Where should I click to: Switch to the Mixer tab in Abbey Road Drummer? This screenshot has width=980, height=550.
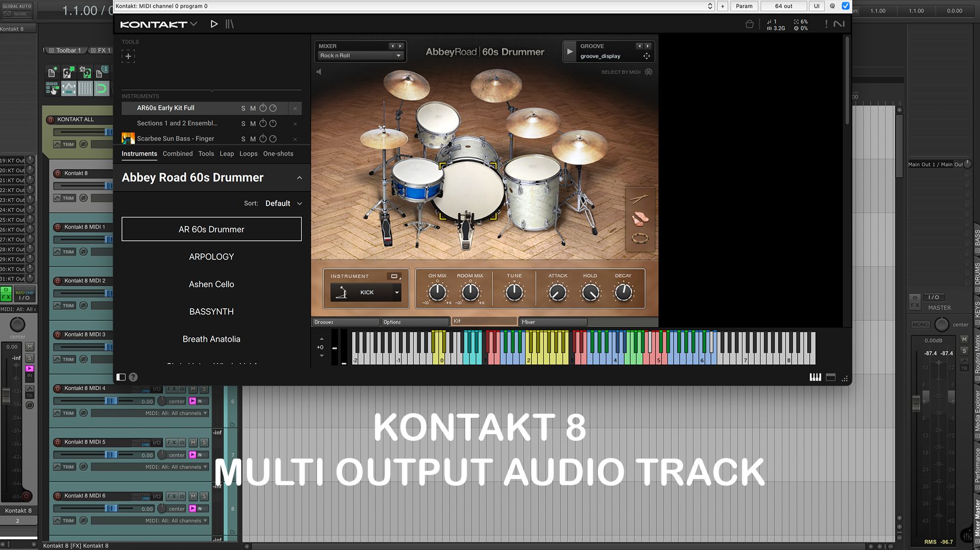pyautogui.click(x=553, y=322)
